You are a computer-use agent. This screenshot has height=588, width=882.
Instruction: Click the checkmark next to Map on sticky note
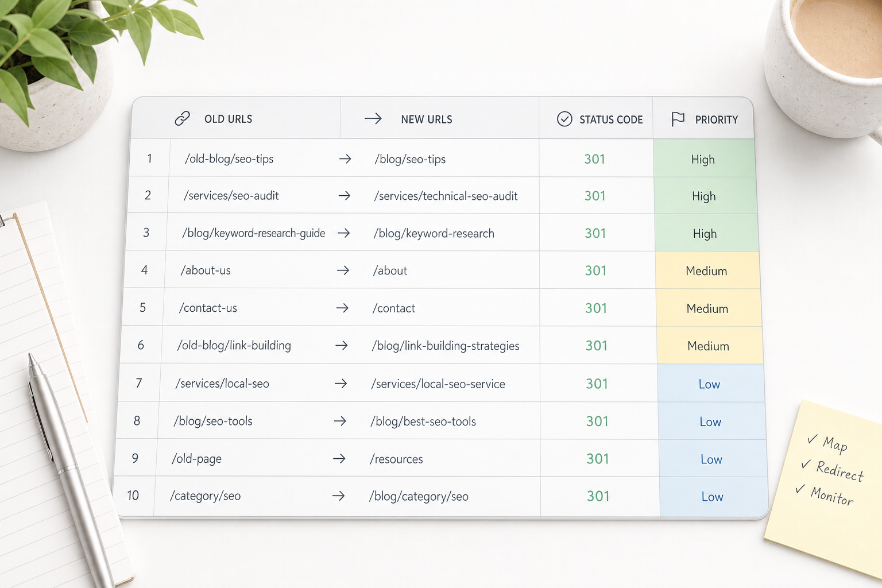813,439
